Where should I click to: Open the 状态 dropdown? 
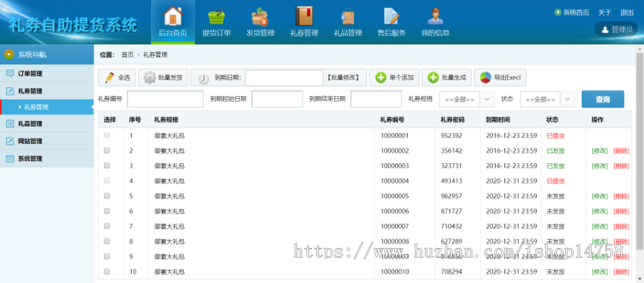pos(547,99)
